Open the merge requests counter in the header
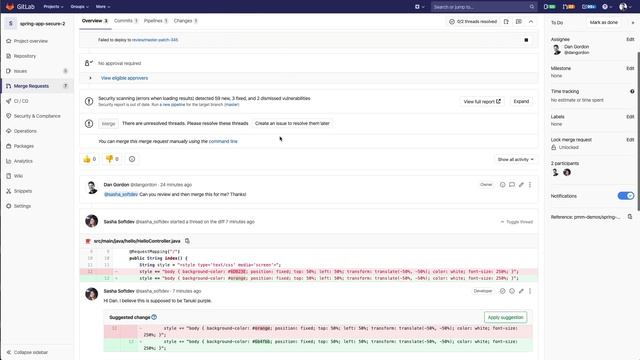This screenshot has height=360, width=640. pyautogui.click(x=569, y=7)
